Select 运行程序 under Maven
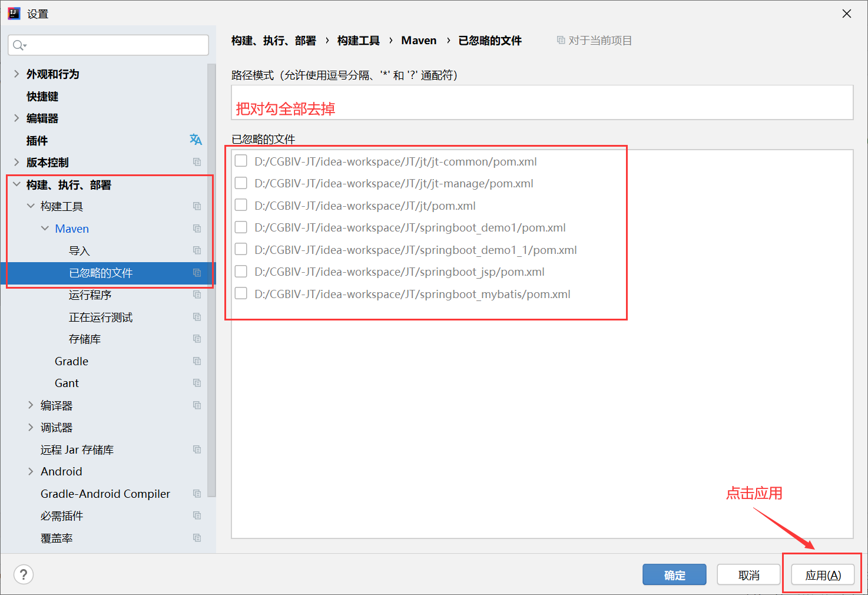Image resolution: width=868 pixels, height=595 pixels. (90, 295)
